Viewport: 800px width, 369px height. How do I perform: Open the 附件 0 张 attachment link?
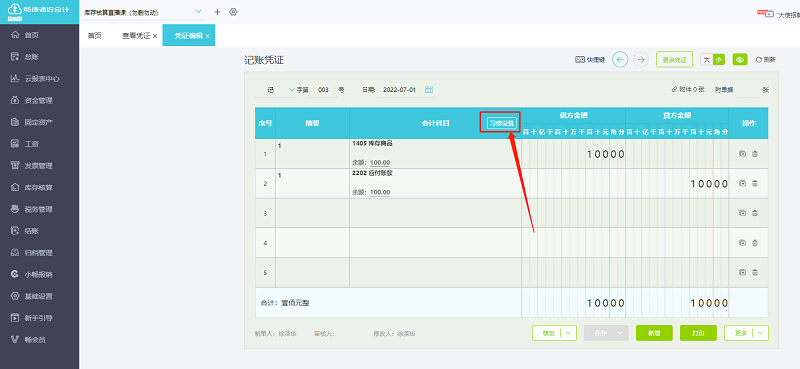tap(688, 89)
